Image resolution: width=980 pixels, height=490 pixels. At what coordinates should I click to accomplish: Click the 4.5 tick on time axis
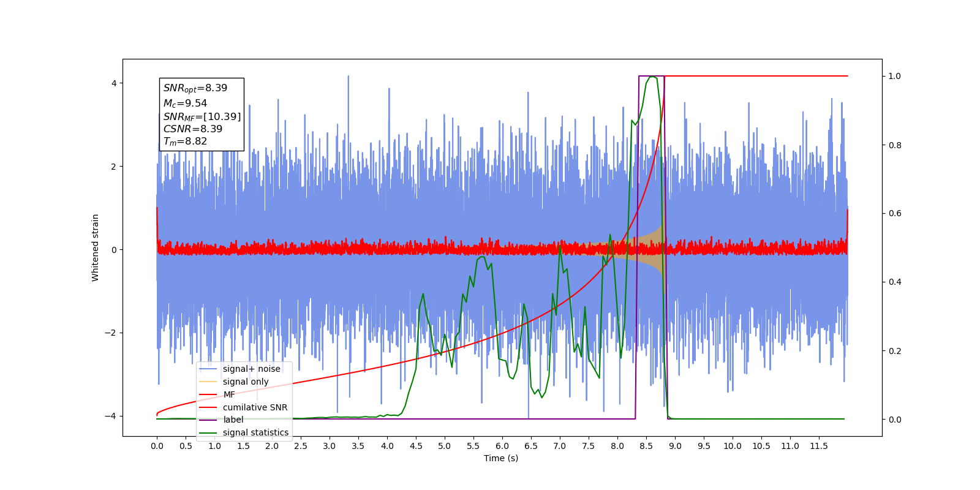click(x=416, y=446)
